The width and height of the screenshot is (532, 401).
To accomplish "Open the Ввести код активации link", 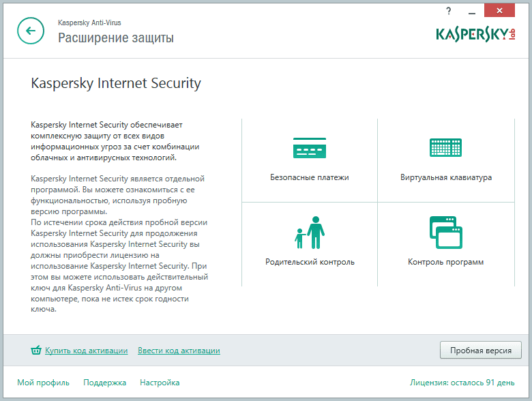I will [x=179, y=351].
